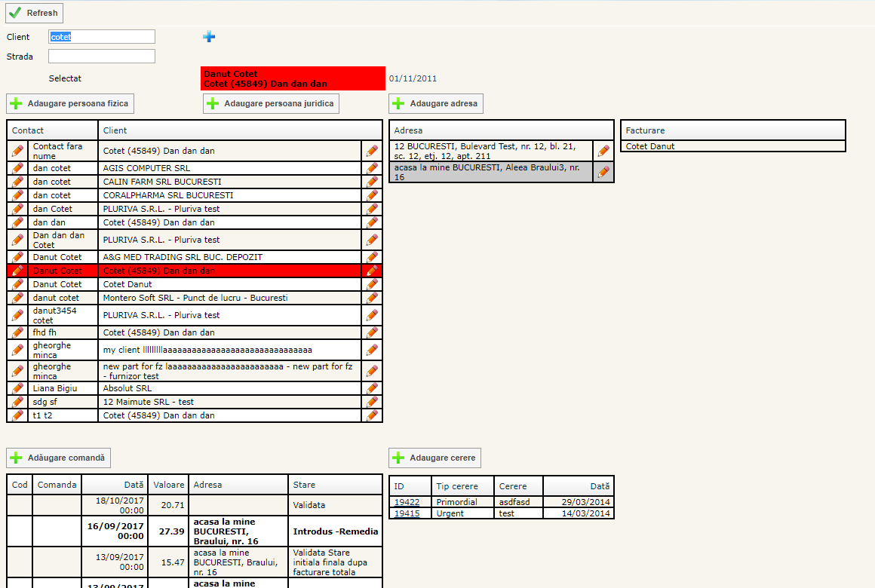Edit the Bulevard Test address pencil icon

pyautogui.click(x=603, y=151)
